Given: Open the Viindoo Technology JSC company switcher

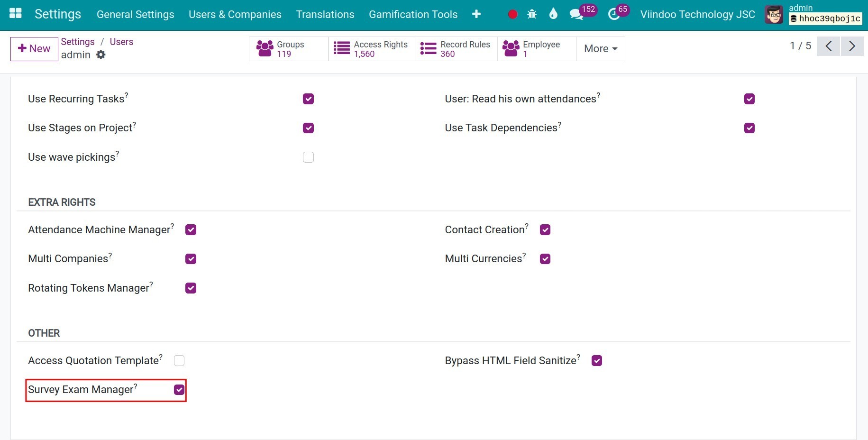Looking at the screenshot, I should pyautogui.click(x=697, y=14).
